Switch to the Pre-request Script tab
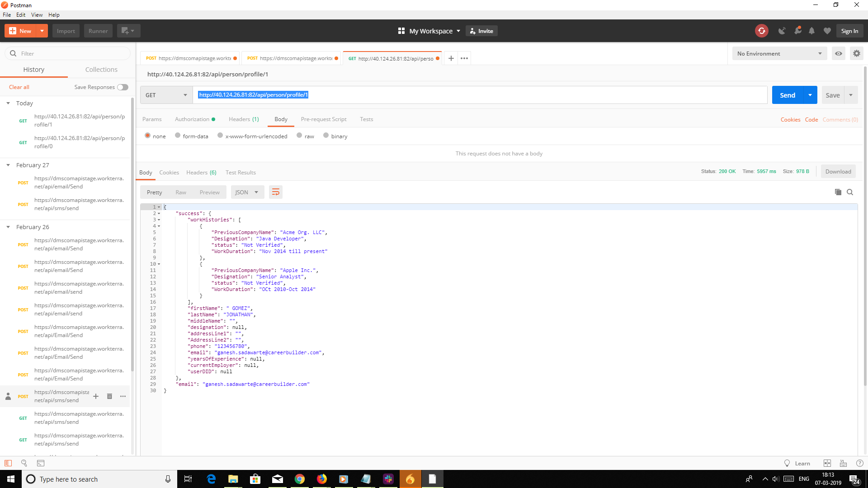Image resolution: width=868 pixels, height=488 pixels. 323,119
